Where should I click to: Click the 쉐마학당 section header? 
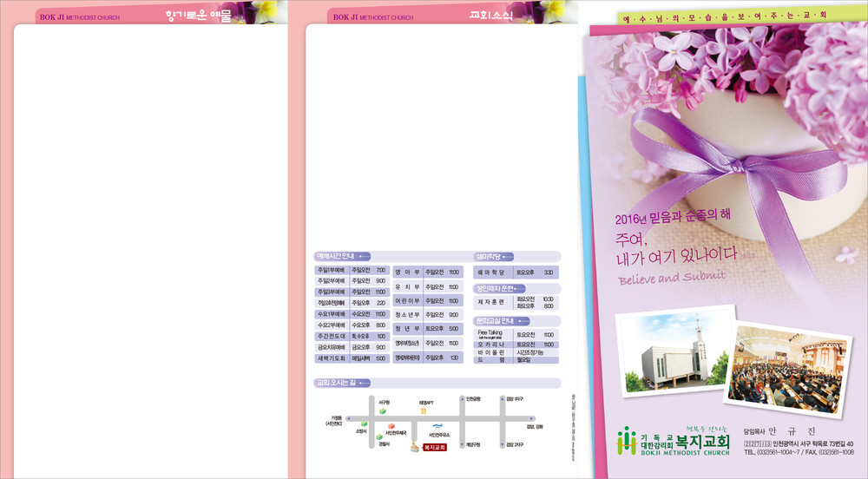495,256
